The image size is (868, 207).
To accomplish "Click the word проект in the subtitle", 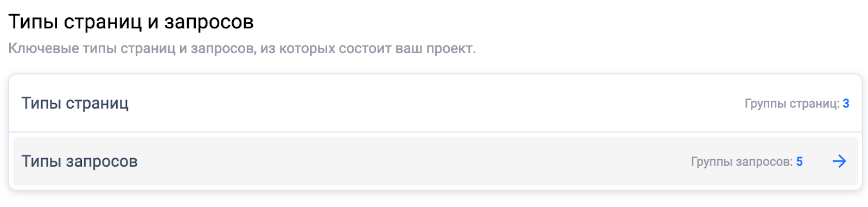I will (x=449, y=48).
